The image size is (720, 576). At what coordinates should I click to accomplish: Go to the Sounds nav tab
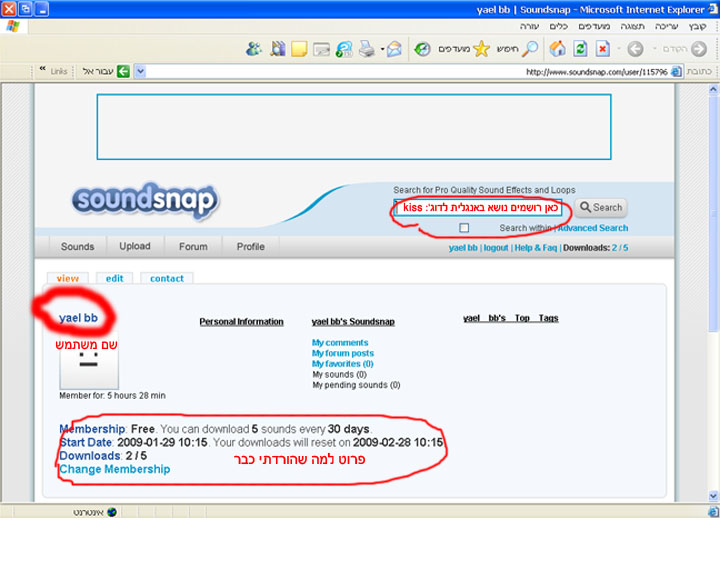[78, 247]
